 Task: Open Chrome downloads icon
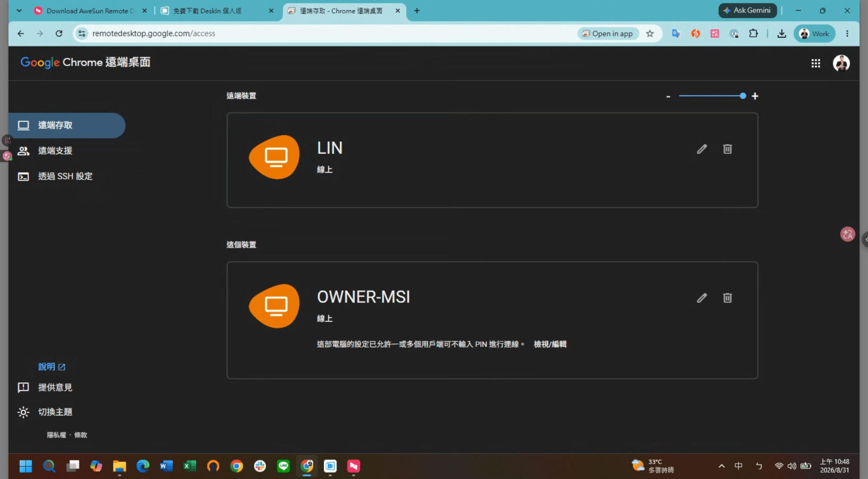[x=782, y=33]
